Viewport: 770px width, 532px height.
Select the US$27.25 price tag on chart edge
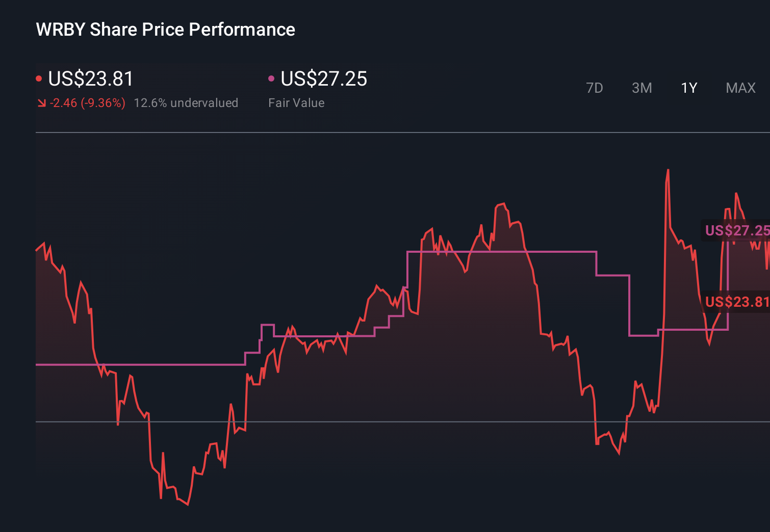(736, 231)
